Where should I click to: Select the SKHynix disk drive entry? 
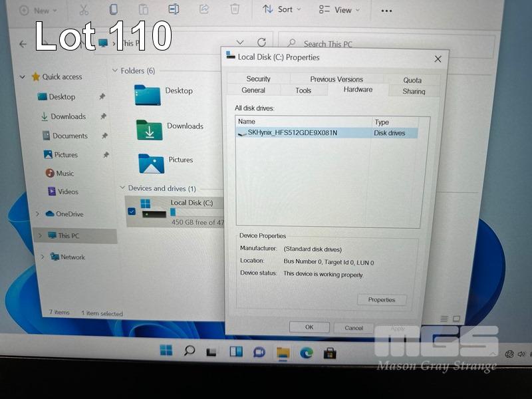click(293, 133)
